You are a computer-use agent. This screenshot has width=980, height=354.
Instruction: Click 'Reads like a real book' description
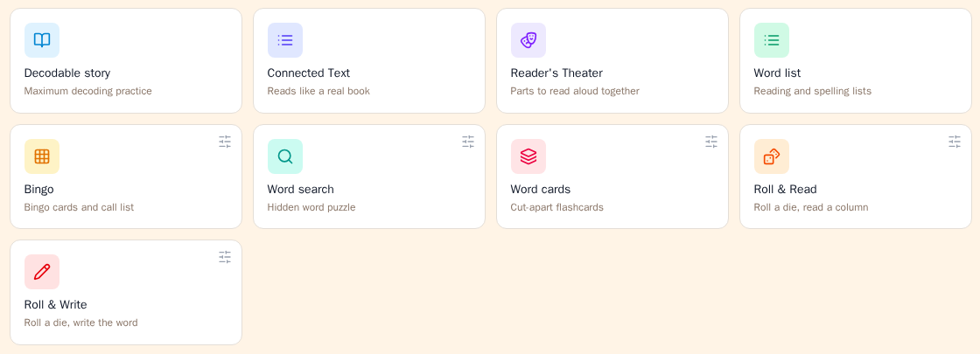pos(318,91)
